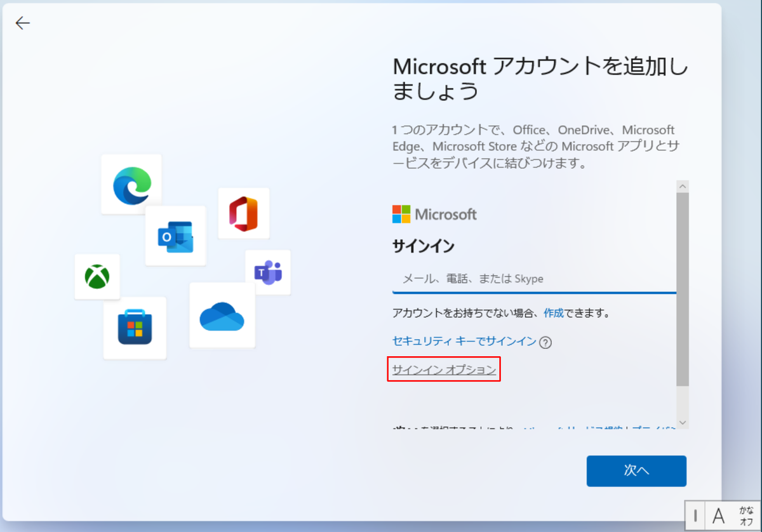
Task: Click the サインイン heading text
Action: click(424, 246)
